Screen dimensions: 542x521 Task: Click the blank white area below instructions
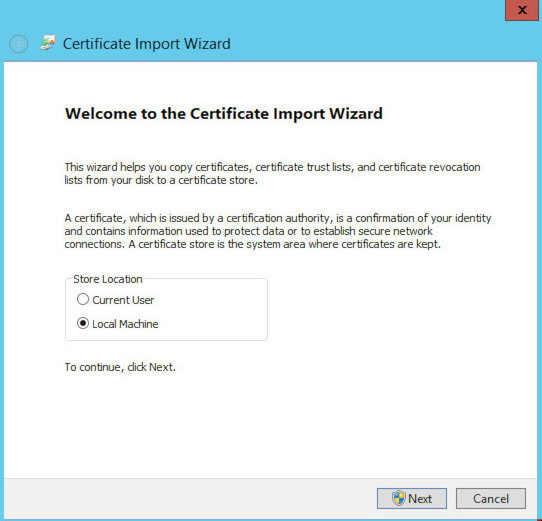pos(270,425)
